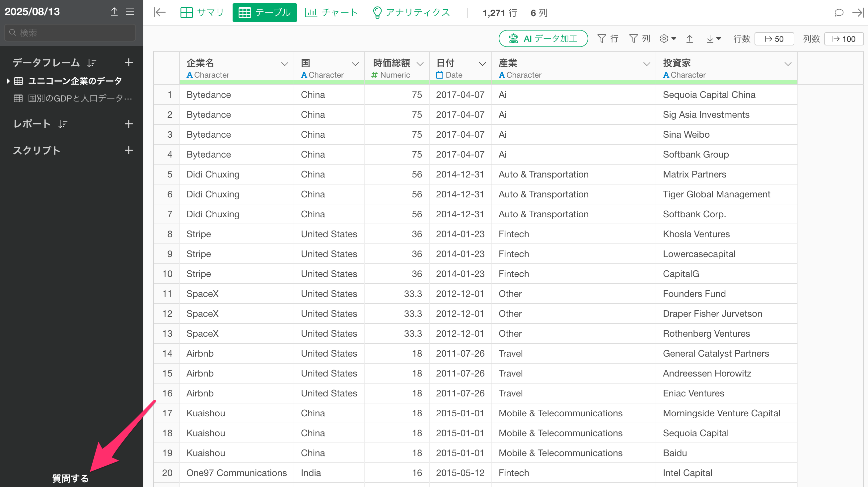Select the Sequoia Capital China cell
Image resolution: width=868 pixels, height=487 pixels.
pyautogui.click(x=726, y=95)
